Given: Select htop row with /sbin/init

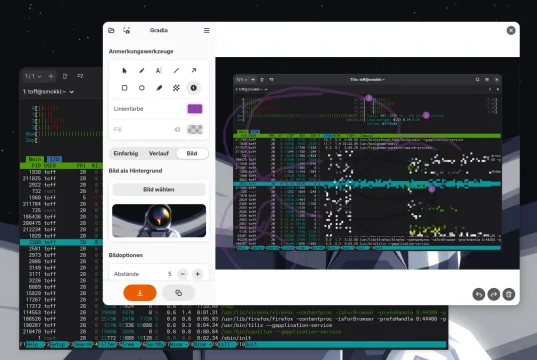Looking at the screenshot, I should (x=234, y=338).
